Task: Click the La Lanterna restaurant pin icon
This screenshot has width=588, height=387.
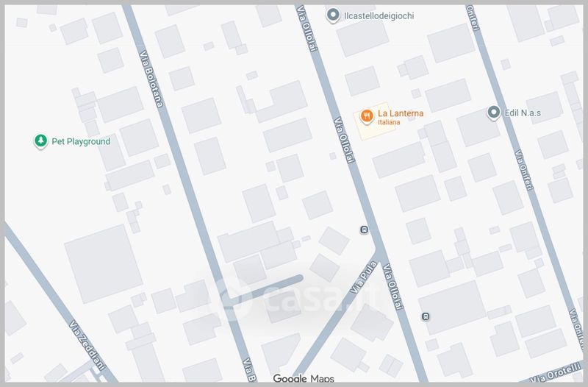Action: [x=366, y=116]
